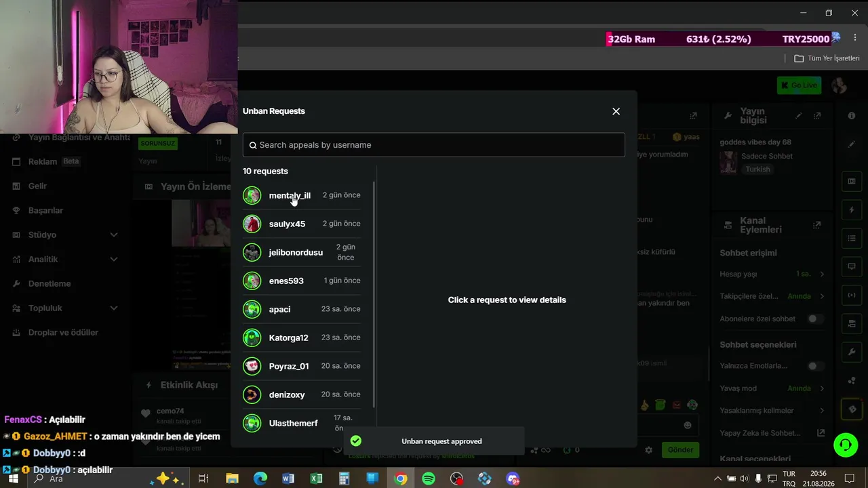Open denizoxy unban request
The width and height of the screenshot is (868, 488).
point(302,394)
